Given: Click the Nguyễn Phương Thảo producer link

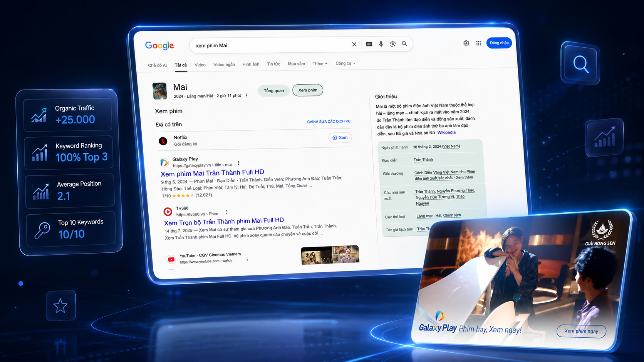Looking at the screenshot, I should pos(456,191).
